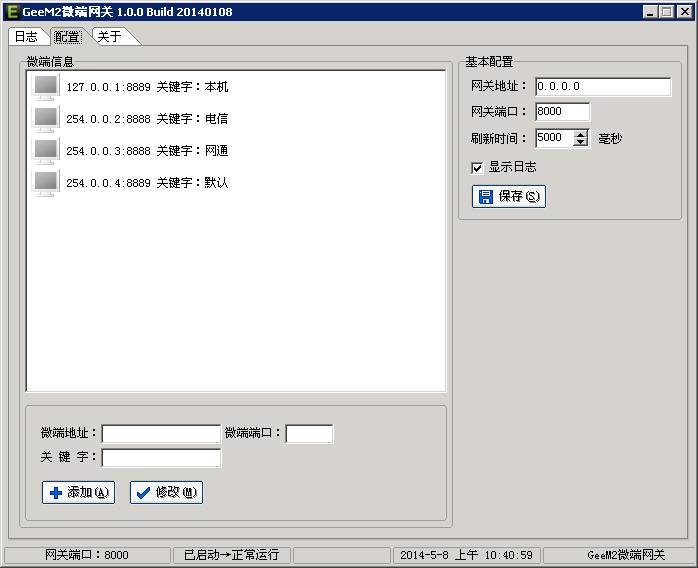Click the 保存(S) button
Image resolution: width=698 pixels, height=568 pixels.
point(509,196)
